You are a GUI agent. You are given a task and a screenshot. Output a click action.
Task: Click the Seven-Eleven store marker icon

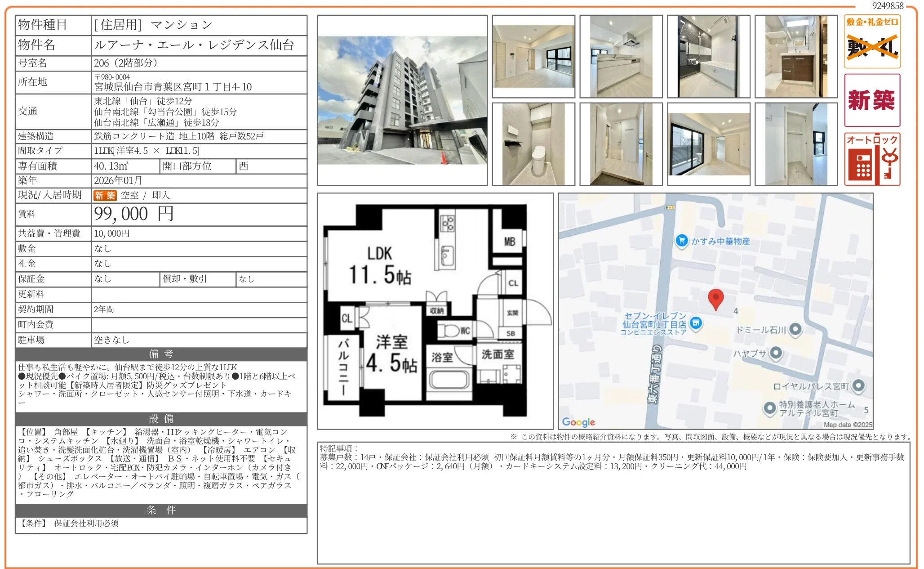[x=696, y=323]
